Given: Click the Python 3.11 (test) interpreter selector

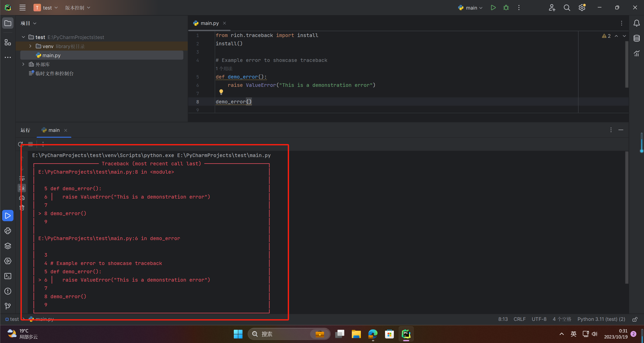Looking at the screenshot, I should coord(601,319).
